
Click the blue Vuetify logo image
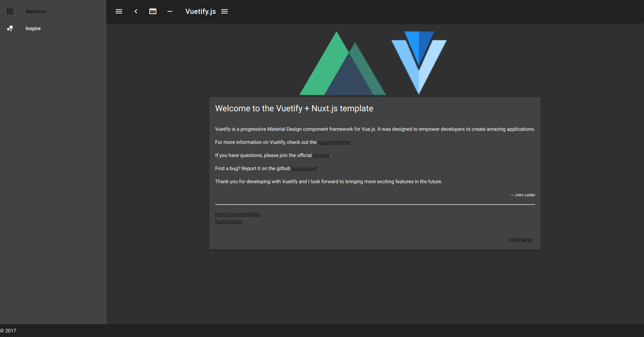click(x=419, y=63)
